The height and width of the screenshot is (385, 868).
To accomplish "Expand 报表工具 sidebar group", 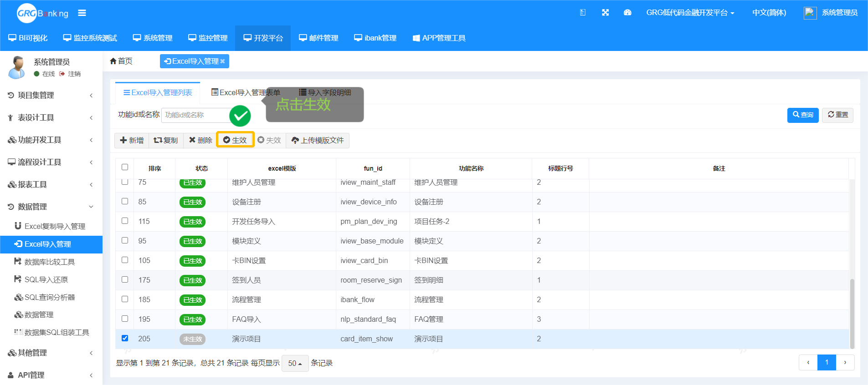I will pyautogui.click(x=51, y=184).
